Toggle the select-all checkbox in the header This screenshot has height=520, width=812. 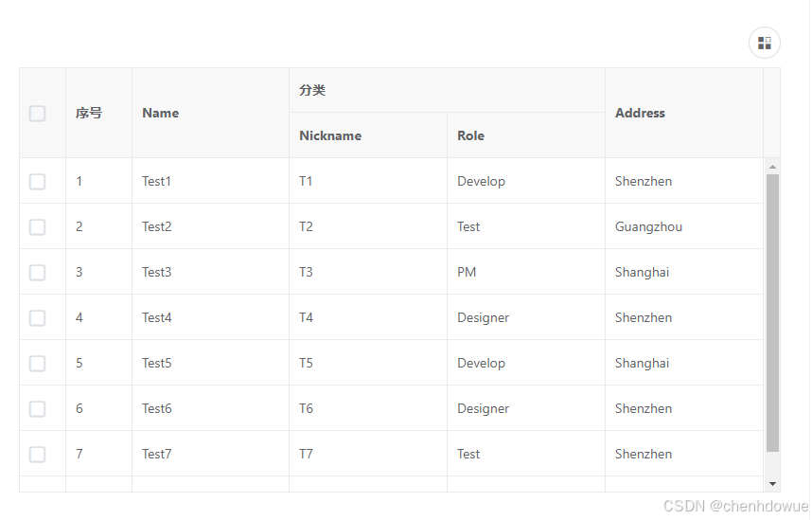pos(37,113)
